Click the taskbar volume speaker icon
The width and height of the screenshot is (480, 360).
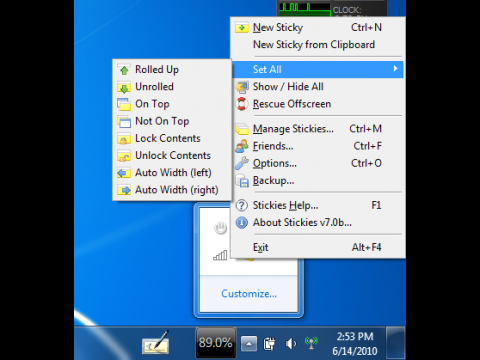(291, 343)
